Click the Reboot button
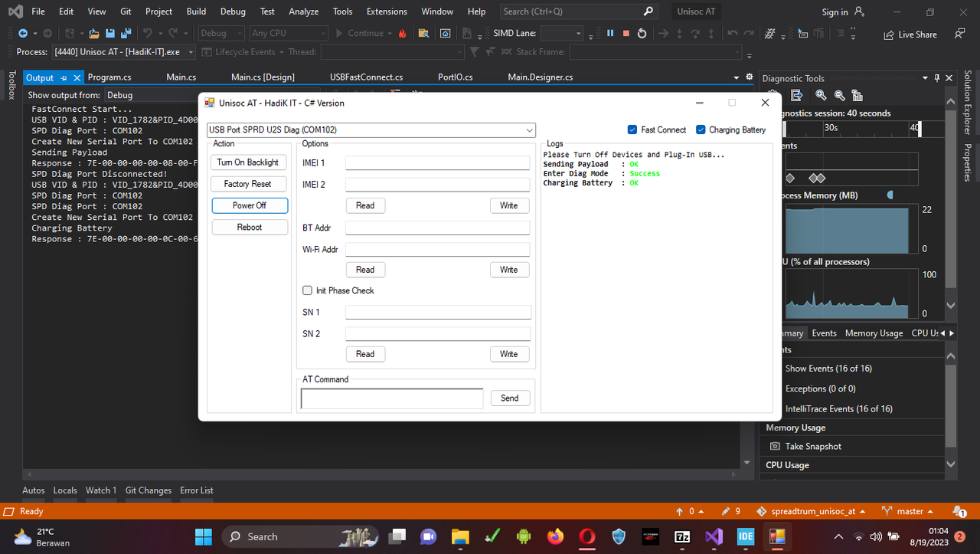This screenshot has height=554, width=980. [x=250, y=228]
